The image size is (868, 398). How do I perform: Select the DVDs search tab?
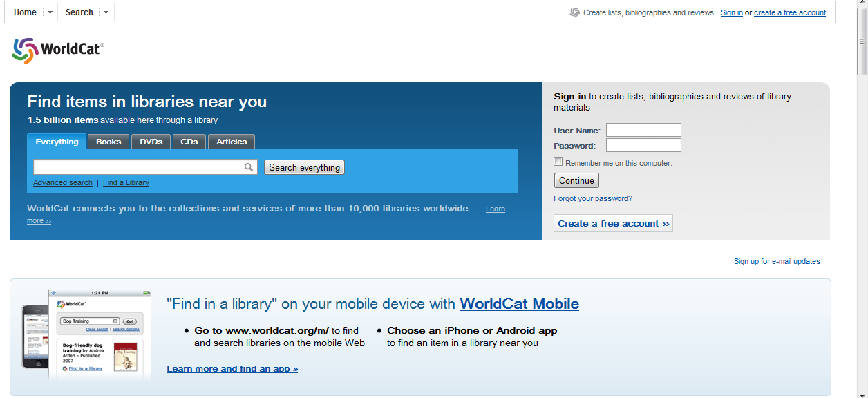tap(151, 142)
